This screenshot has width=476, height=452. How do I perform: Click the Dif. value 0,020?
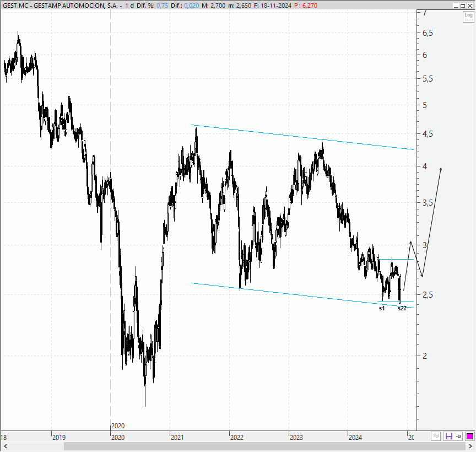point(192,6)
